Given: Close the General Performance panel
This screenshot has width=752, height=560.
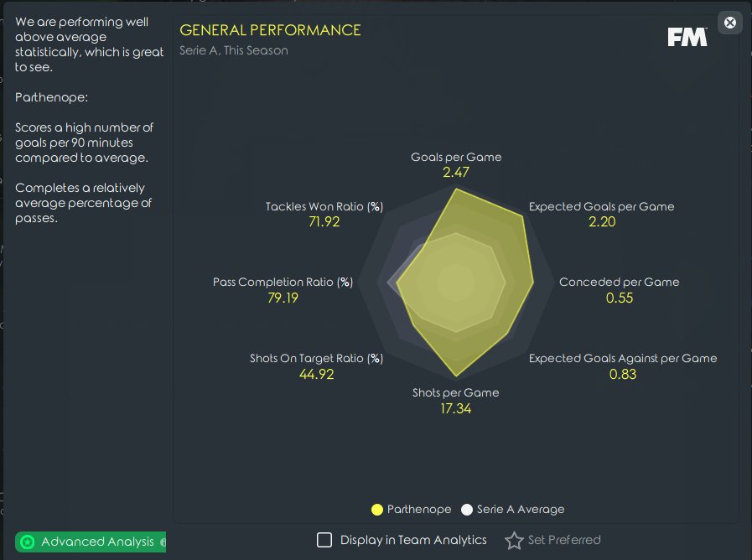Looking at the screenshot, I should pos(730,23).
